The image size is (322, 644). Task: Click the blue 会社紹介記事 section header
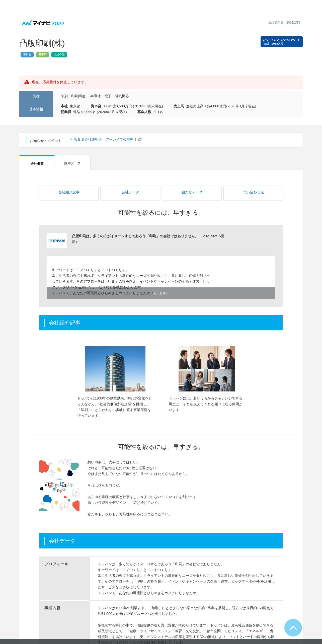(x=161, y=323)
